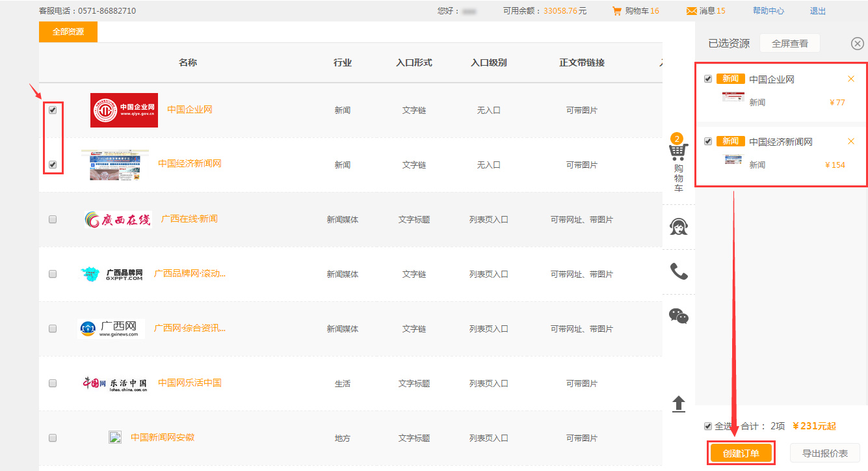Click the ¥154 price in selected panel
This screenshot has width=868, height=471.
point(835,165)
